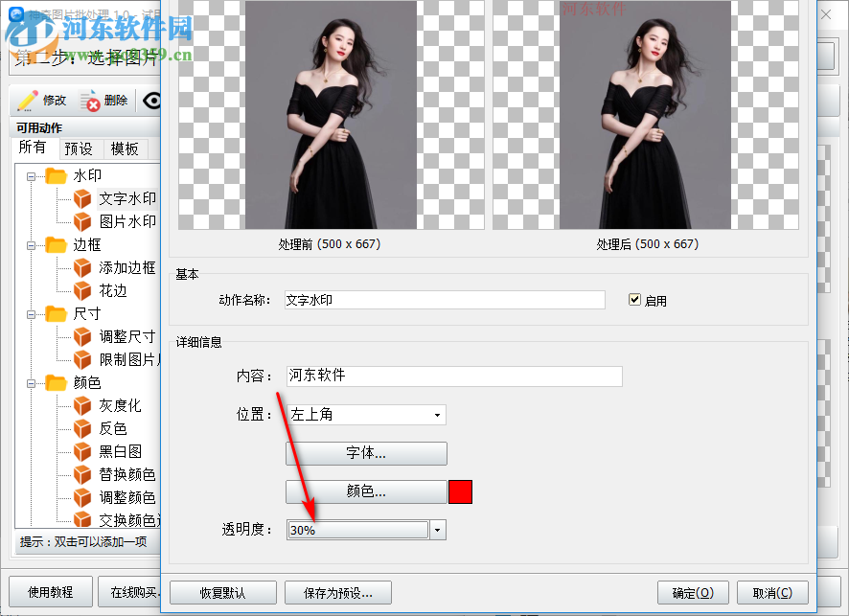Image resolution: width=849 pixels, height=616 pixels.
Task: Click the 花边 box icon
Action: click(x=82, y=290)
